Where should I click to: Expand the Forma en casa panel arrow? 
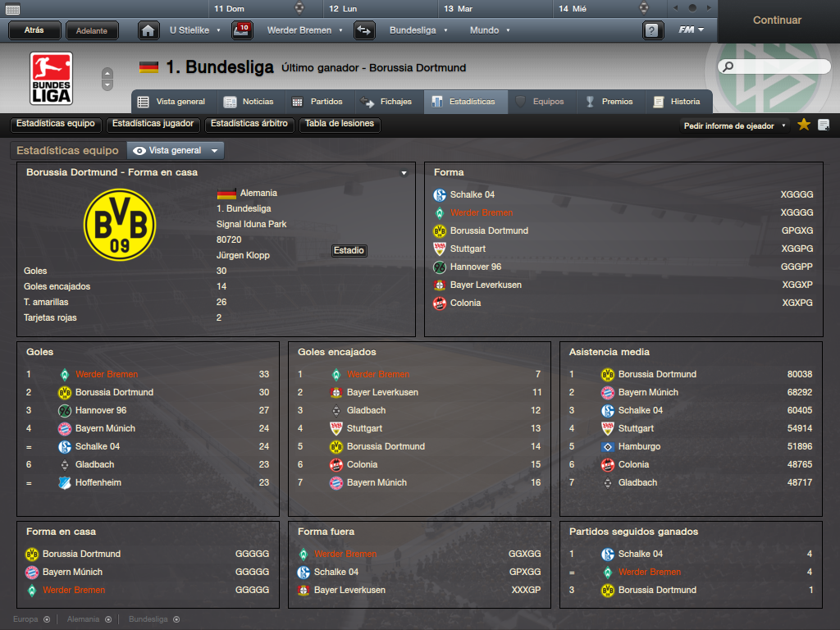pyautogui.click(x=404, y=173)
